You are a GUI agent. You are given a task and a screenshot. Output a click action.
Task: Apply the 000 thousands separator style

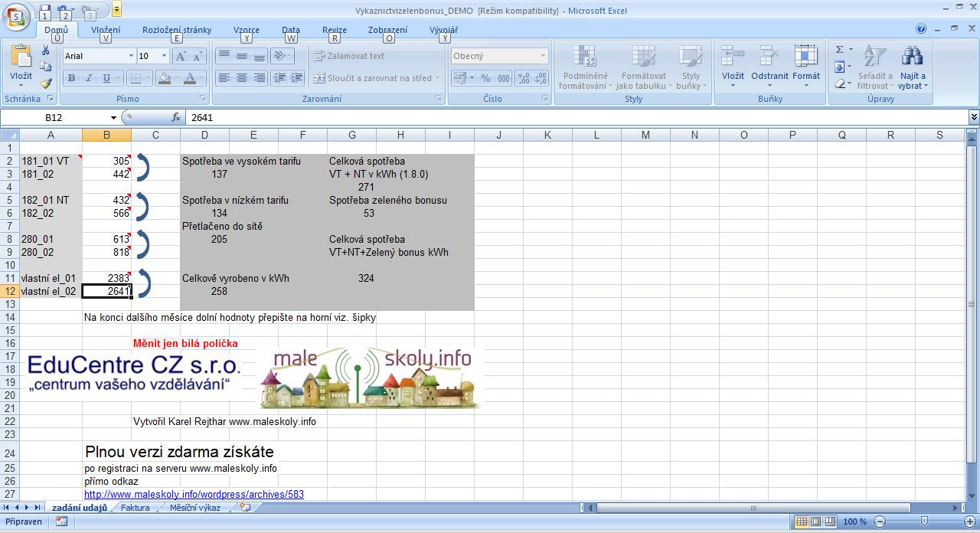pyautogui.click(x=503, y=78)
